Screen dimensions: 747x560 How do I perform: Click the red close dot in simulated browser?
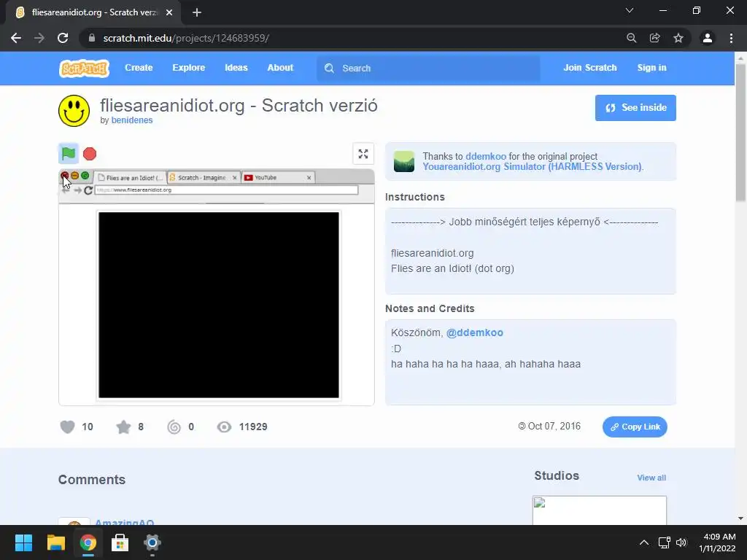pos(65,176)
